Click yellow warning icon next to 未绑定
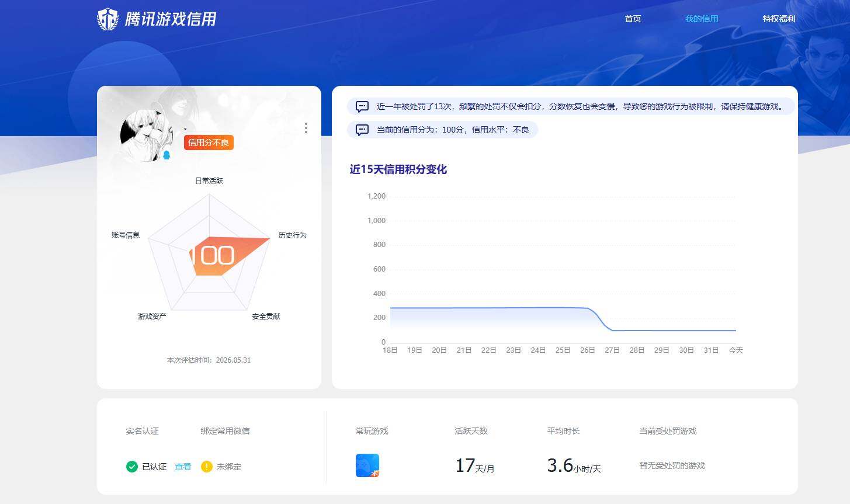850x504 pixels. (206, 466)
